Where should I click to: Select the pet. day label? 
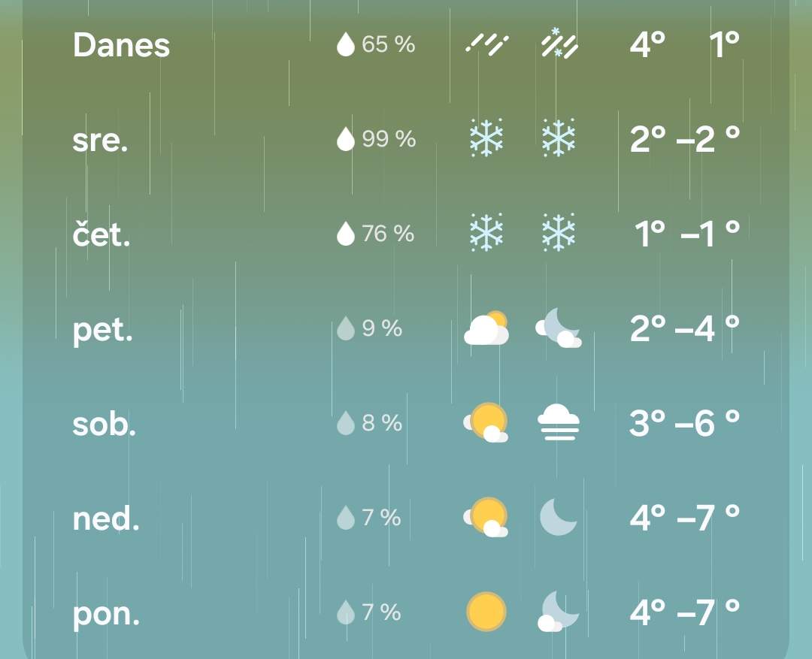pos(102,330)
